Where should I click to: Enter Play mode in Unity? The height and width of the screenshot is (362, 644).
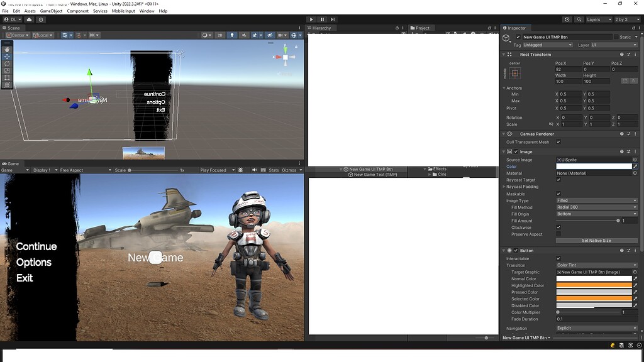click(x=311, y=19)
